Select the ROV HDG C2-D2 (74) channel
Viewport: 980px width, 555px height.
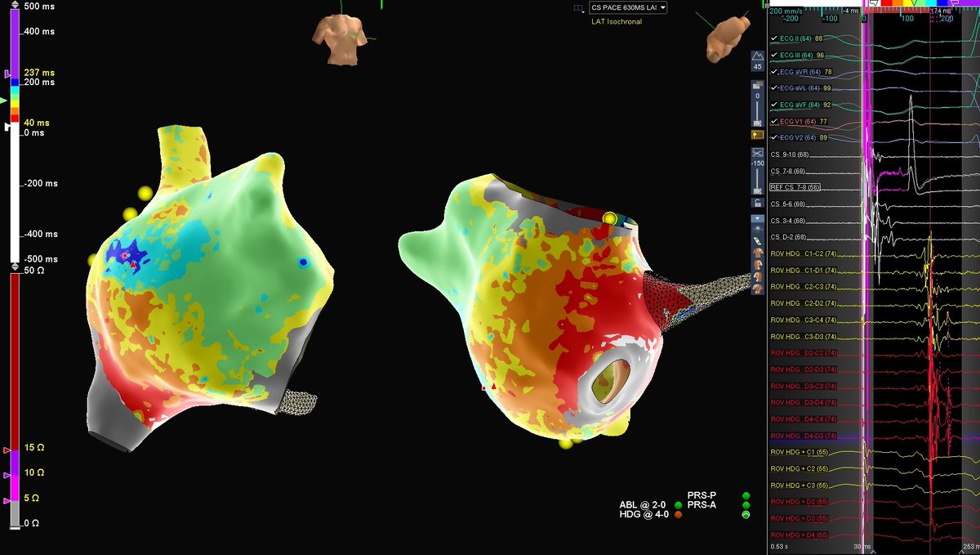(x=804, y=302)
